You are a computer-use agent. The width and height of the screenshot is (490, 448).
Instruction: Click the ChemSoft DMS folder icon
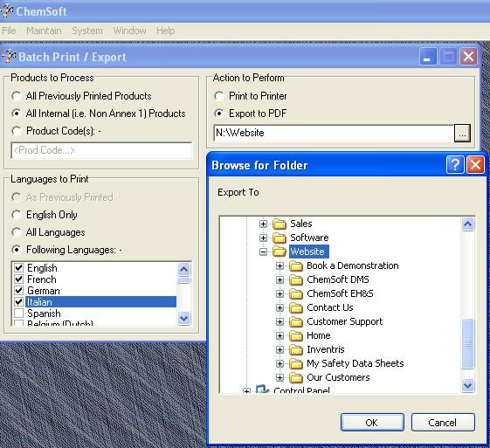pyautogui.click(x=295, y=279)
